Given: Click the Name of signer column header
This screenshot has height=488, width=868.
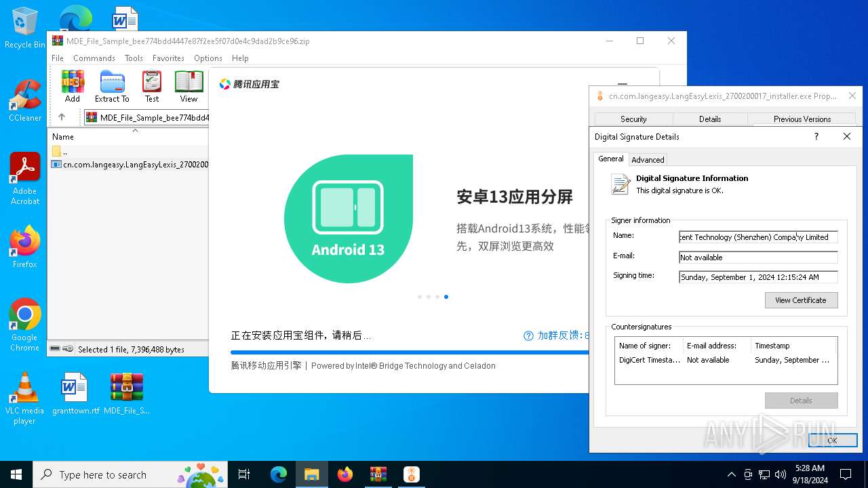Looking at the screenshot, I should point(649,346).
